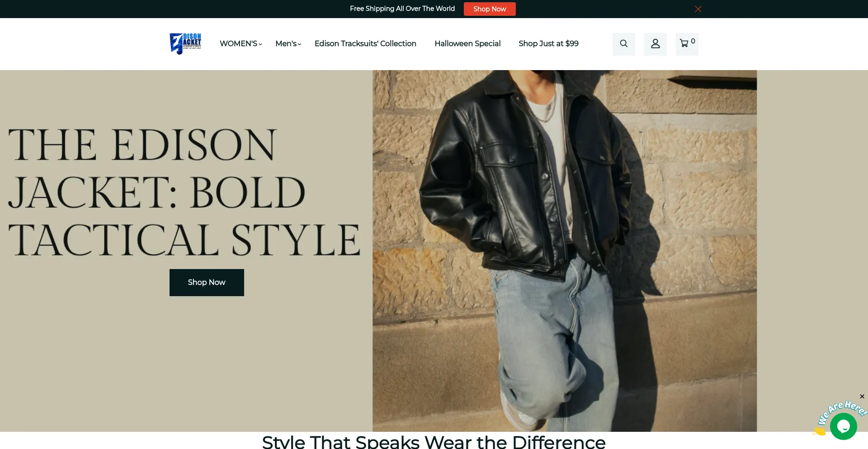Viewport: 868px width, 449px height.
Task: Click the Edison Jacket logo
Action: pos(185,44)
